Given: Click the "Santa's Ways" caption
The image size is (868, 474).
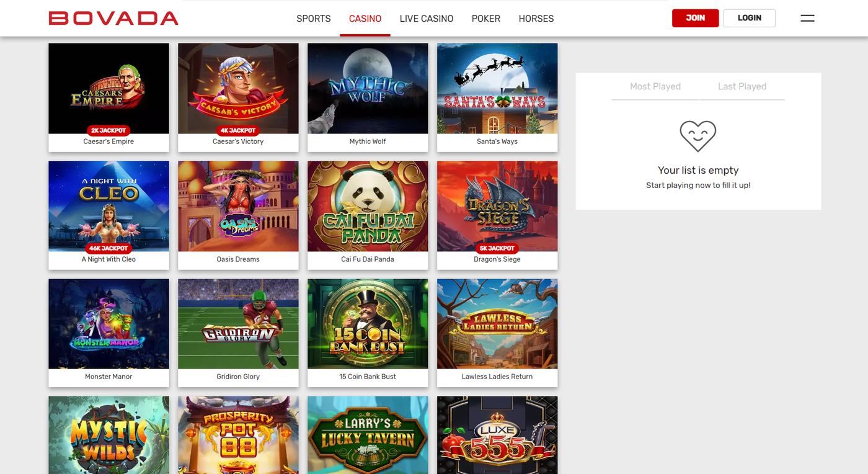Looking at the screenshot, I should [x=497, y=141].
